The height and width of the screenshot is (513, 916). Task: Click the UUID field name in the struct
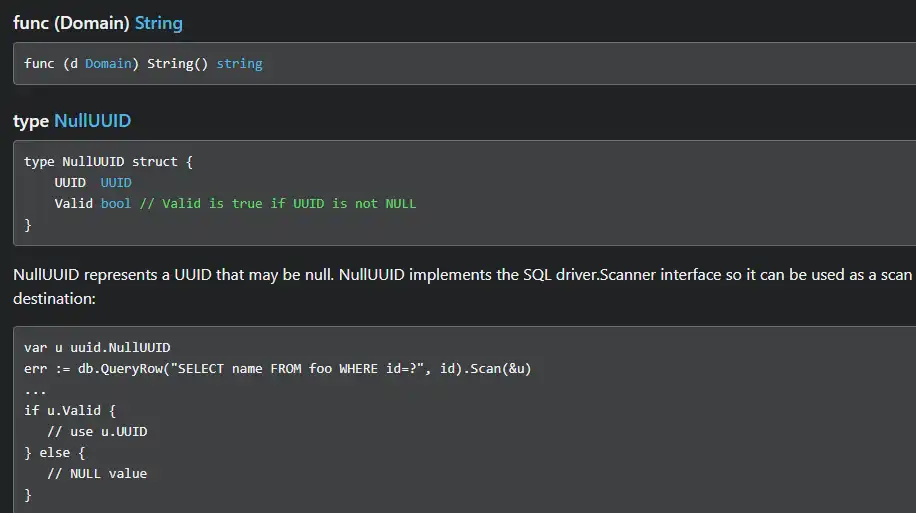coord(70,182)
